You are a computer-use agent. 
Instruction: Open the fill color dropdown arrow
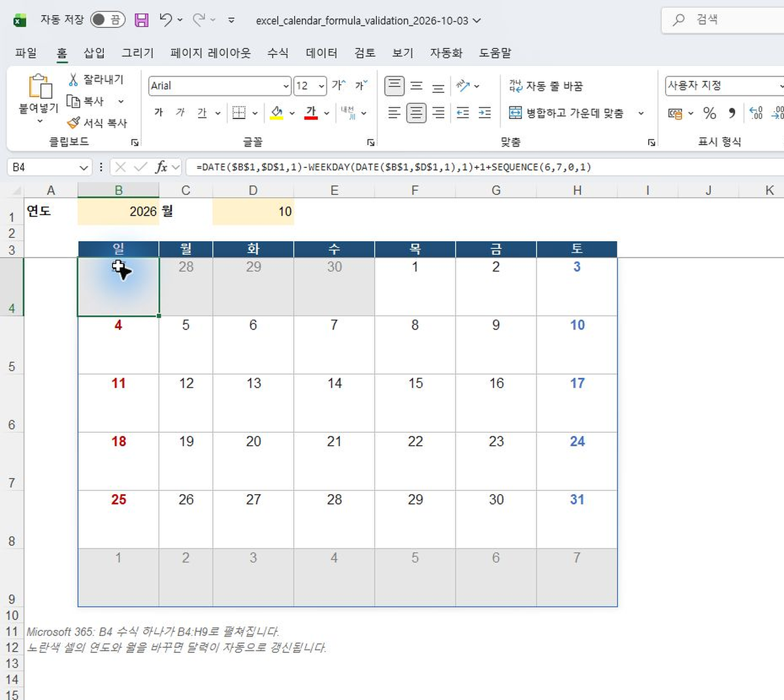[x=292, y=113]
